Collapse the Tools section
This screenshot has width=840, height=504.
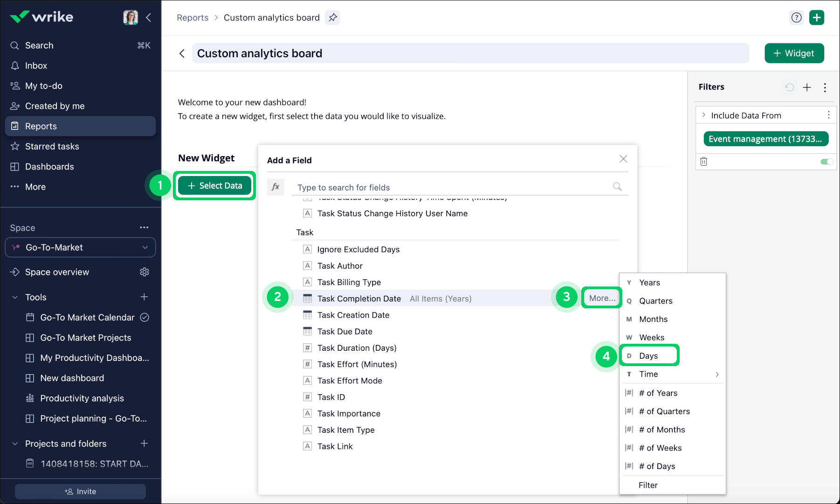tap(15, 297)
